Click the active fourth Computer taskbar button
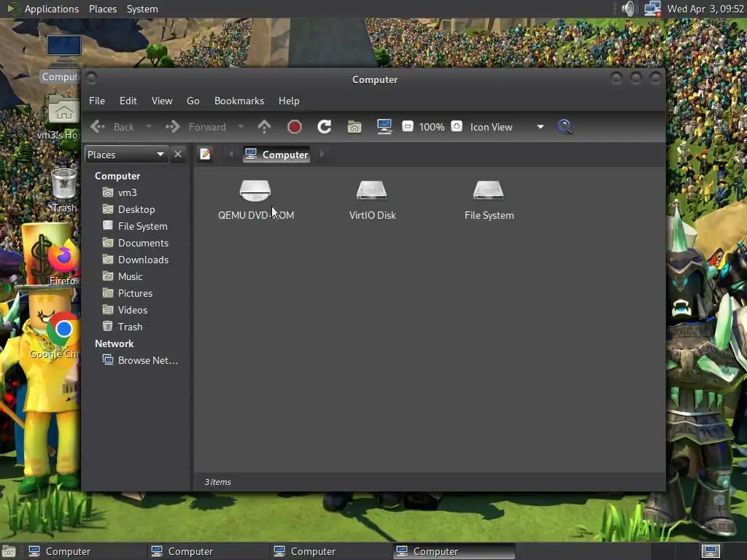The width and height of the screenshot is (747, 560). pos(454,551)
